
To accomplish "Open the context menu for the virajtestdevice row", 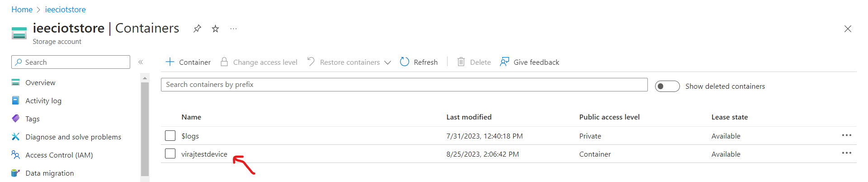I will point(846,153).
